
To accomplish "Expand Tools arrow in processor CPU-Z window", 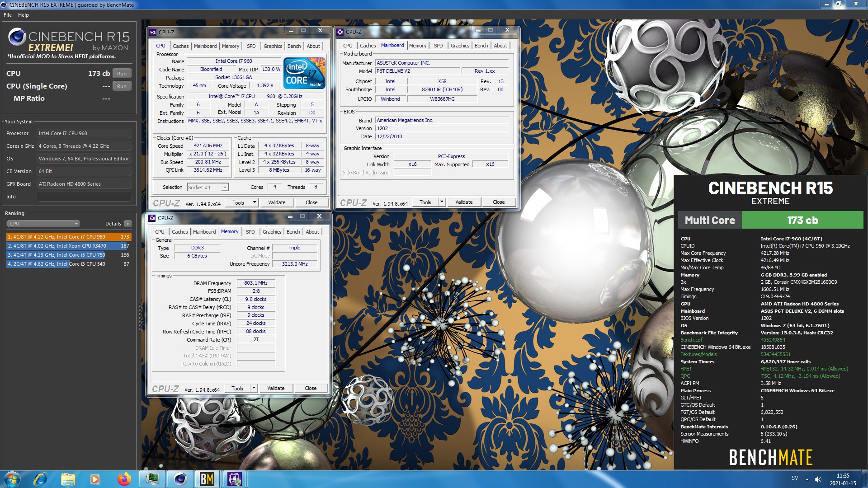I will point(255,202).
